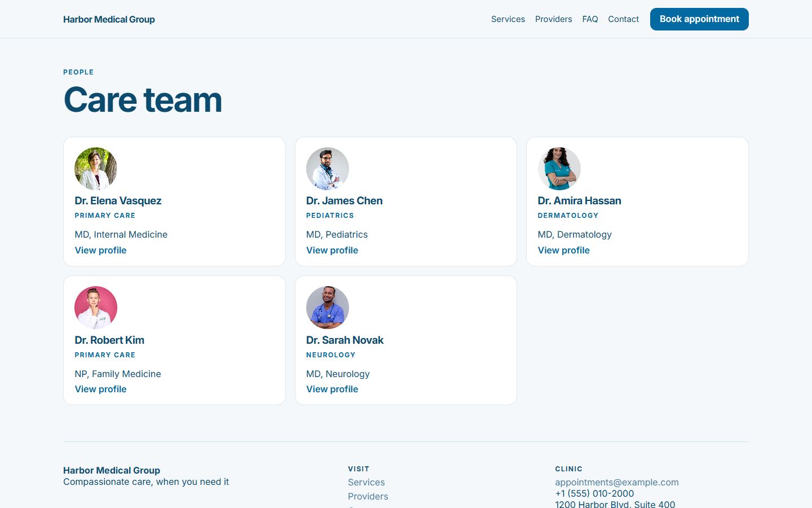View profile for Dr. Sarah Novak
This screenshot has width=812, height=508.
(332, 389)
